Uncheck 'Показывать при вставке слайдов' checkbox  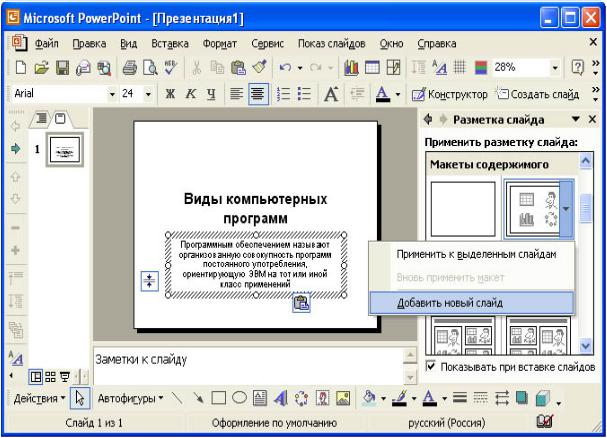tap(430, 366)
